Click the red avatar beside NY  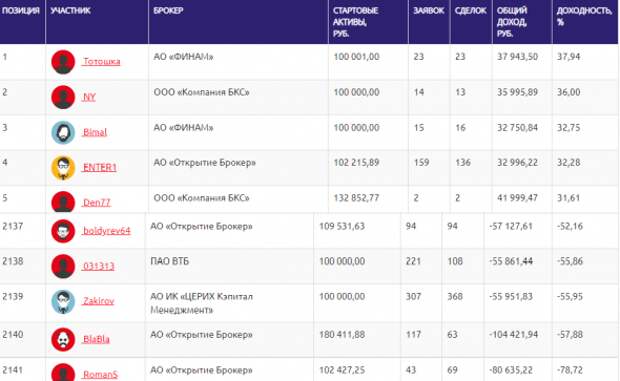(63, 97)
